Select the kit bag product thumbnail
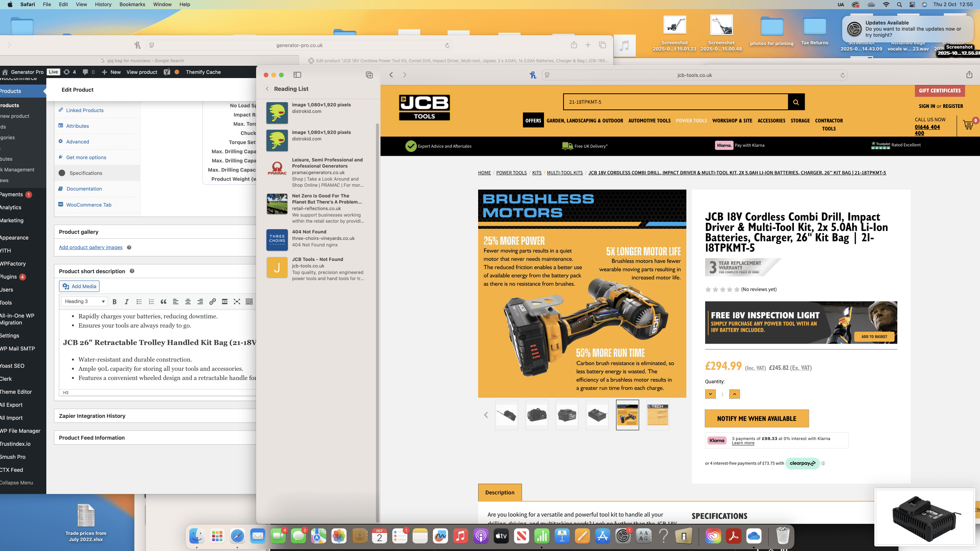980x551 pixels. tap(537, 415)
